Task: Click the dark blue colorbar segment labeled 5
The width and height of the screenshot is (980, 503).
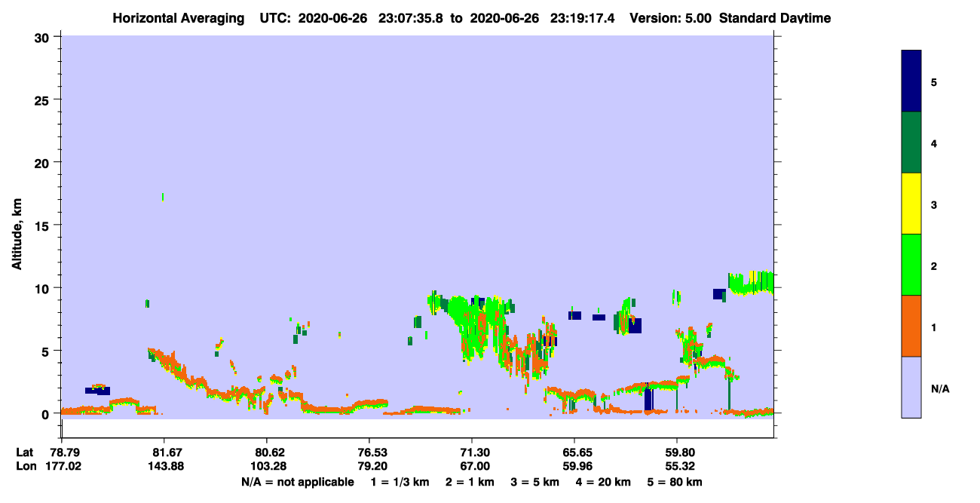Action: (911, 81)
